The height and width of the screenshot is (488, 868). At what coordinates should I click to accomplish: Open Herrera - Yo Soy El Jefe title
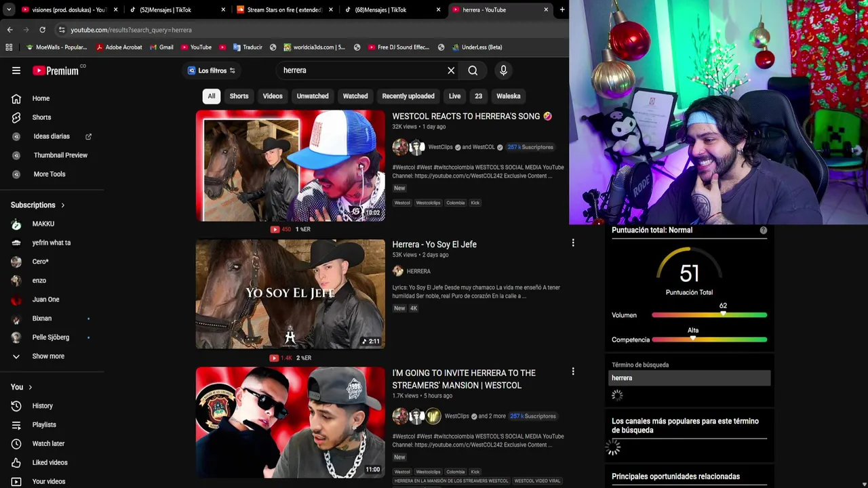tap(434, 245)
